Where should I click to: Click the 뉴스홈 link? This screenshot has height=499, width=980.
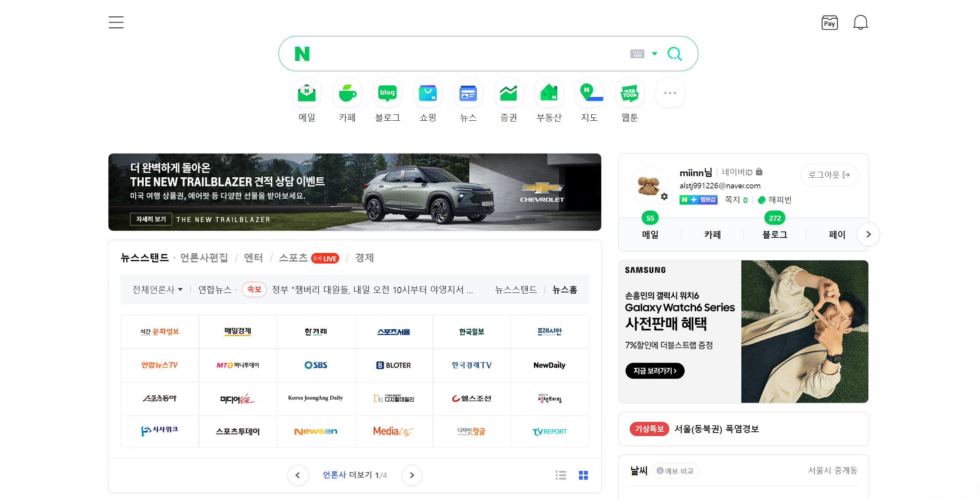pyautogui.click(x=565, y=290)
